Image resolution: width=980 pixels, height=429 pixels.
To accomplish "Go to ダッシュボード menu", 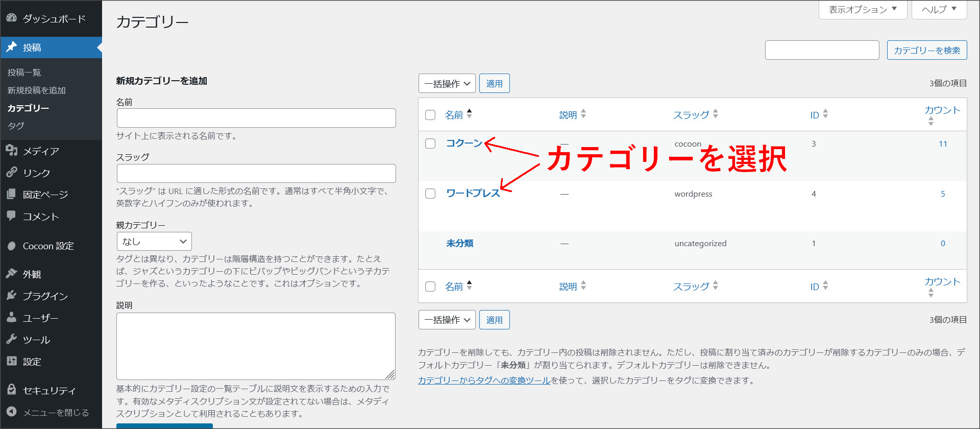I will [54, 18].
